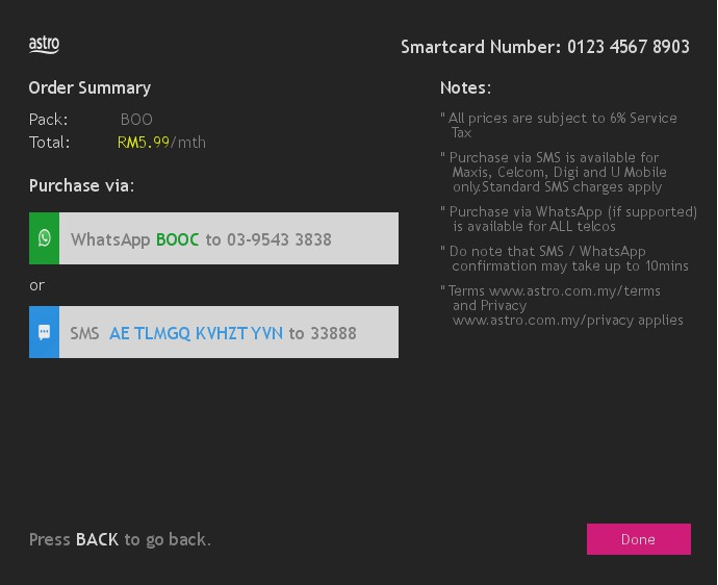
Task: Click the Purchase via heading
Action: [82, 186]
